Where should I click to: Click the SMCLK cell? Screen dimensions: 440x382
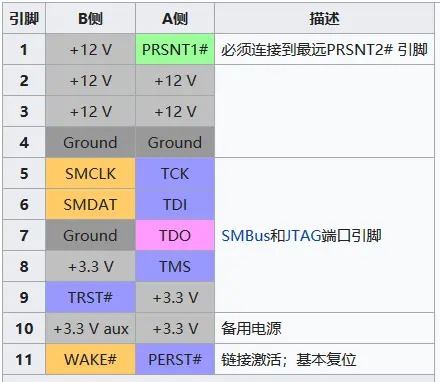[x=90, y=173]
